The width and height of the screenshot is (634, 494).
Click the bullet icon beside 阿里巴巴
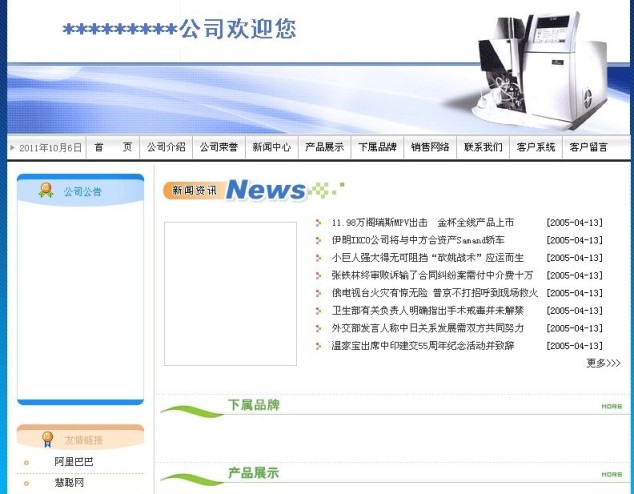tap(27, 462)
